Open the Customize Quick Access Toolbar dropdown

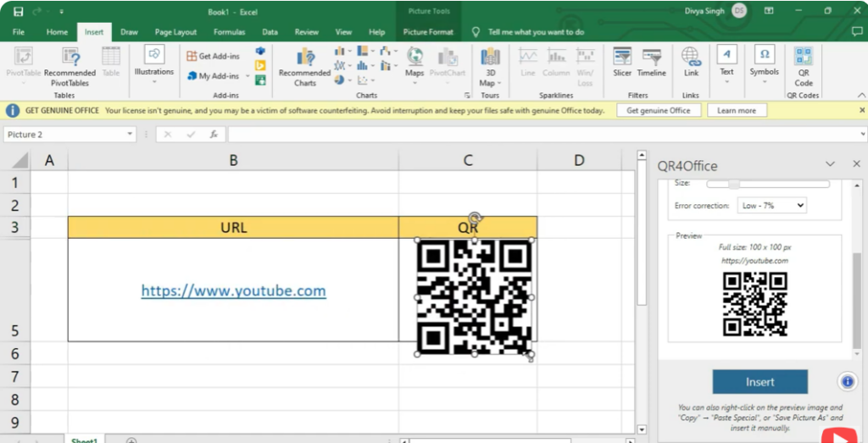[61, 12]
